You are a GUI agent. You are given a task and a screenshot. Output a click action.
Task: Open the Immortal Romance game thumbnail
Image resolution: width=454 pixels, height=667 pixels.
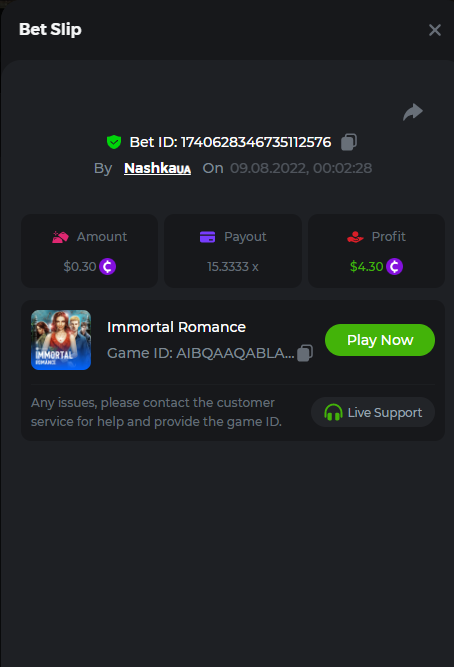(61, 340)
